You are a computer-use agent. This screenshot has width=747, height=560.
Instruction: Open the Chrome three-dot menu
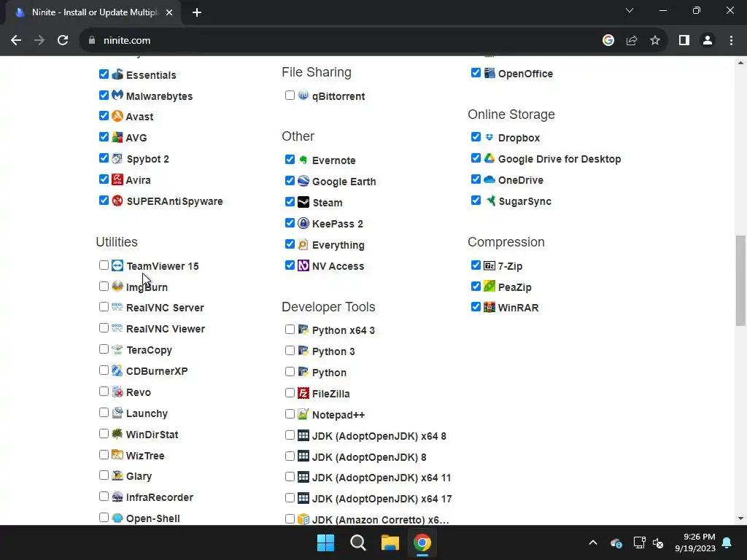(731, 40)
